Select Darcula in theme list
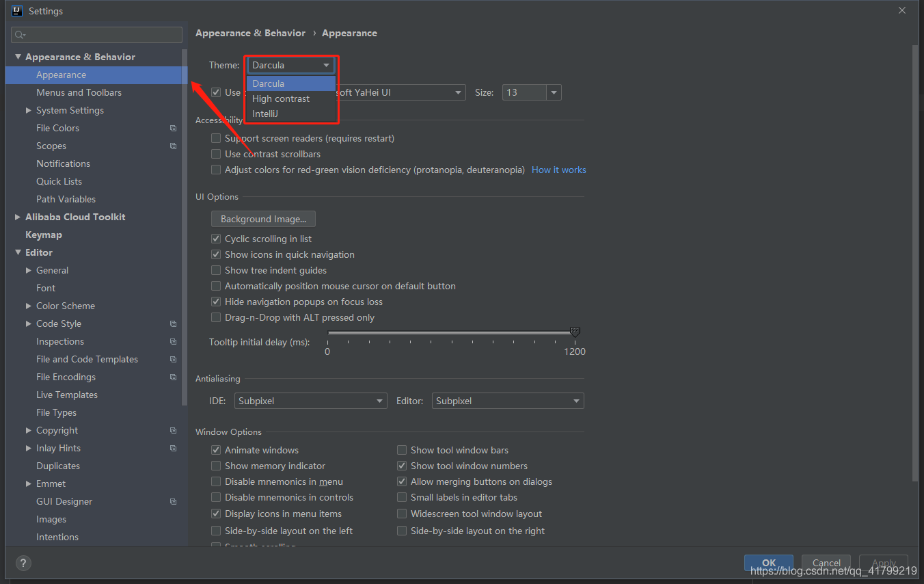The image size is (924, 584). [x=291, y=83]
